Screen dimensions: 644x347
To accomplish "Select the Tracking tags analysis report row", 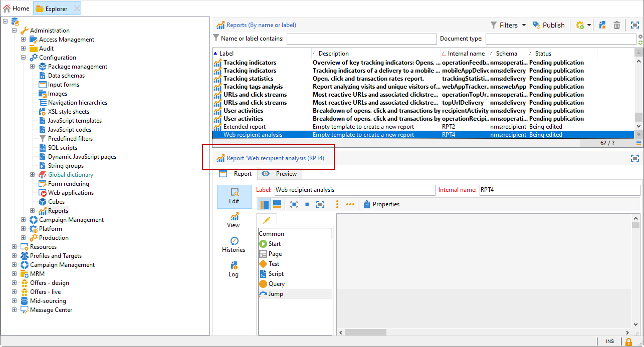I will coord(423,87).
